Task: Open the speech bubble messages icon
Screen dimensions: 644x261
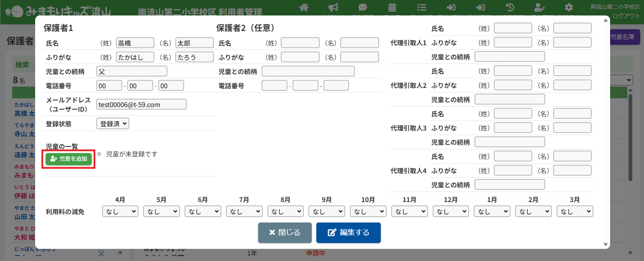Action: coord(363,8)
